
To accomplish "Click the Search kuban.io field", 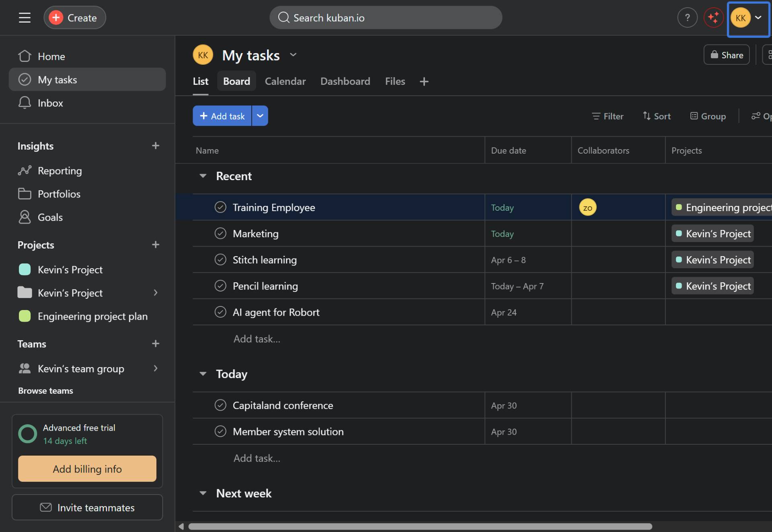I will click(x=386, y=18).
